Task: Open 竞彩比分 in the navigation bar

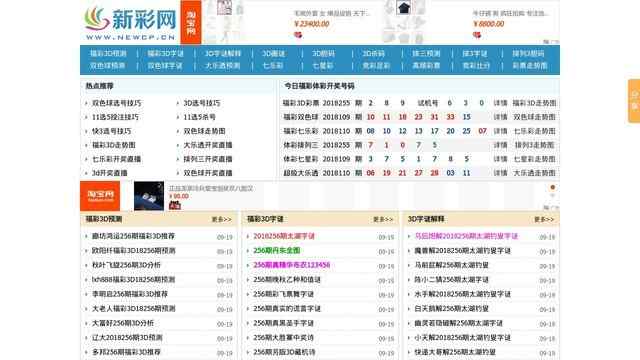Action: click(476, 65)
